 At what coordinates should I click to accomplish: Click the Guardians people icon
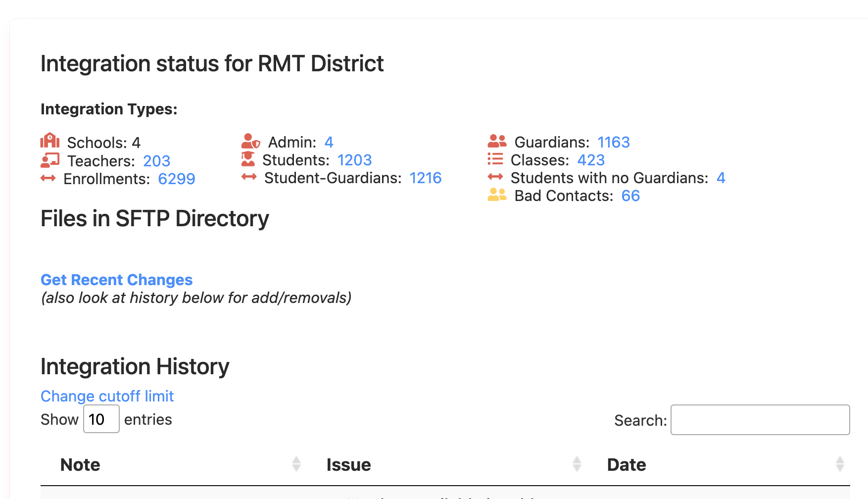(497, 141)
